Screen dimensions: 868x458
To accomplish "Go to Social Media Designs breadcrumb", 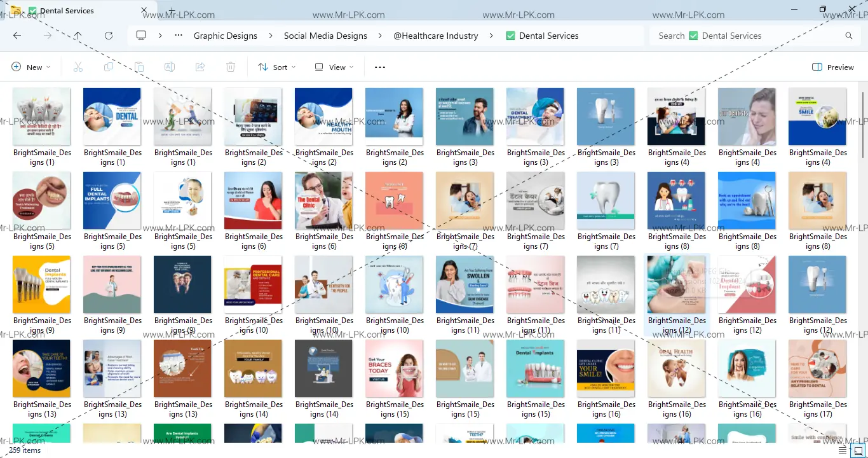I will (x=325, y=36).
